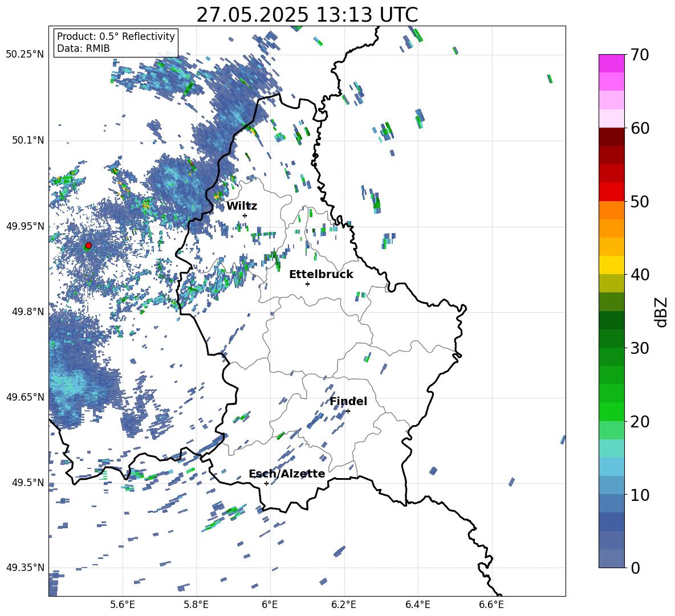Click the 6.2°E longitude label

pyautogui.click(x=344, y=605)
